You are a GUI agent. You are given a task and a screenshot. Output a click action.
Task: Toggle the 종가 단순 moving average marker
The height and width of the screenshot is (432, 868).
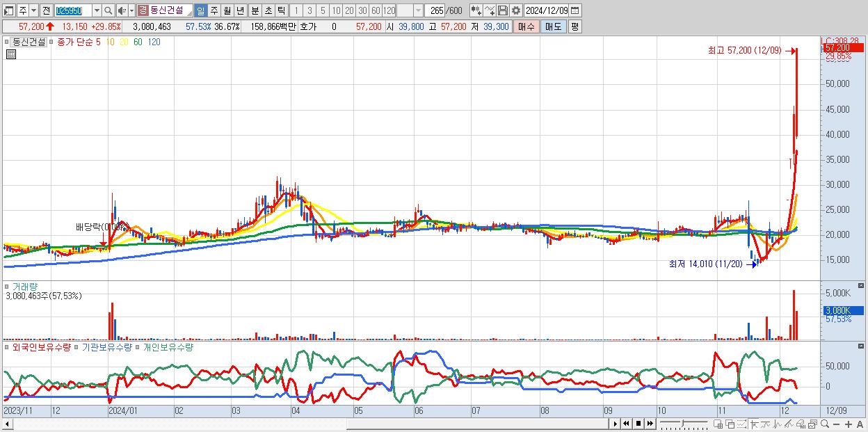coord(51,42)
